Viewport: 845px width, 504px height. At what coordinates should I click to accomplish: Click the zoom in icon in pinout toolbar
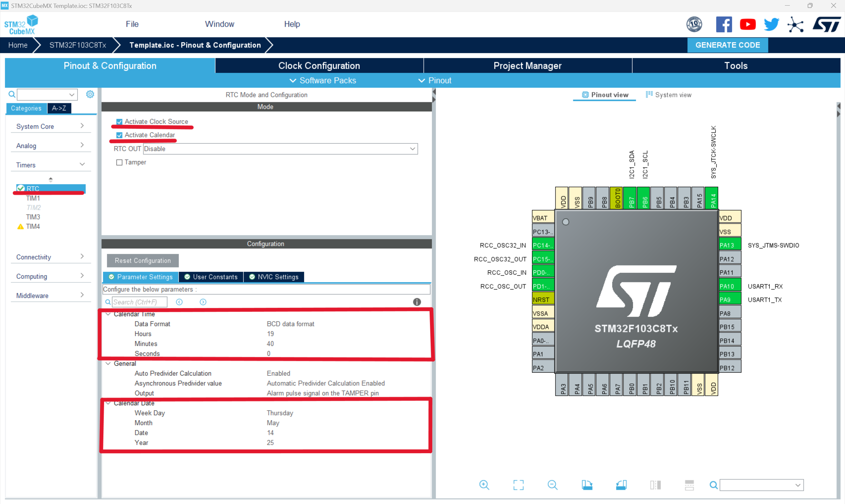click(x=484, y=485)
